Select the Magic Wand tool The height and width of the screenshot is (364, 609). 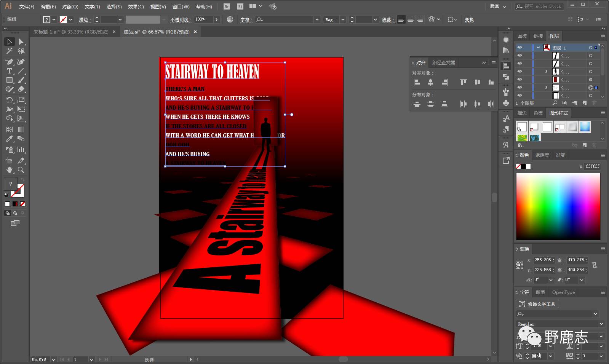pyautogui.click(x=10, y=51)
